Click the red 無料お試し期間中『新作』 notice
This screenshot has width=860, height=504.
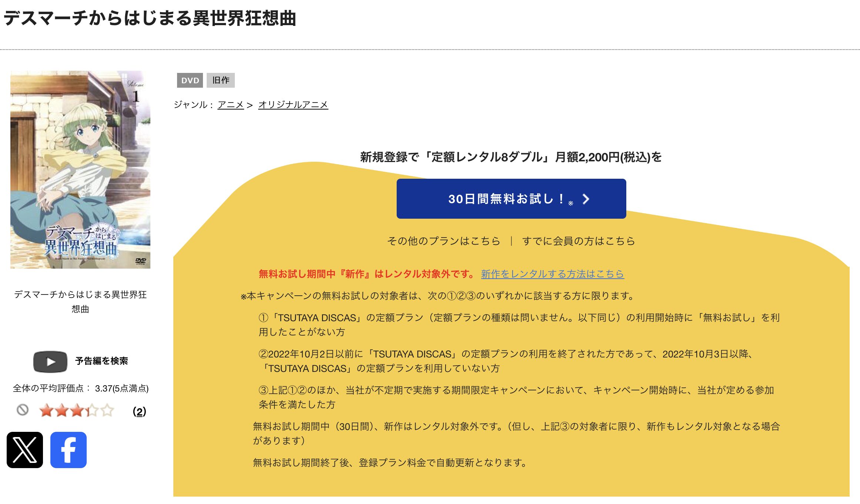(x=367, y=274)
